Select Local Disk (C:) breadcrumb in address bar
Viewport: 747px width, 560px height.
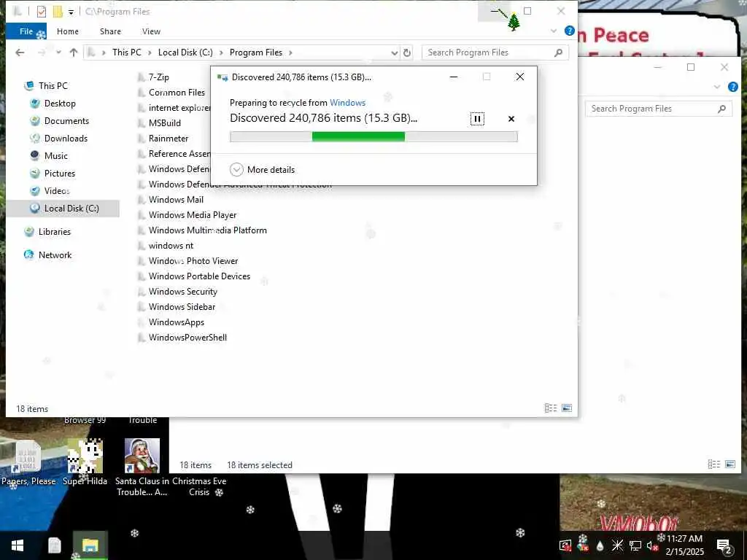pyautogui.click(x=185, y=52)
